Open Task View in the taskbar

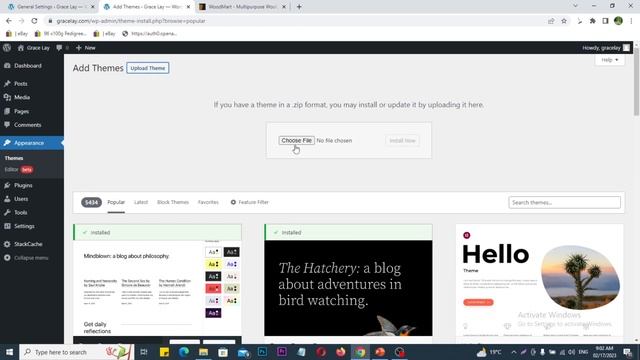(144, 352)
